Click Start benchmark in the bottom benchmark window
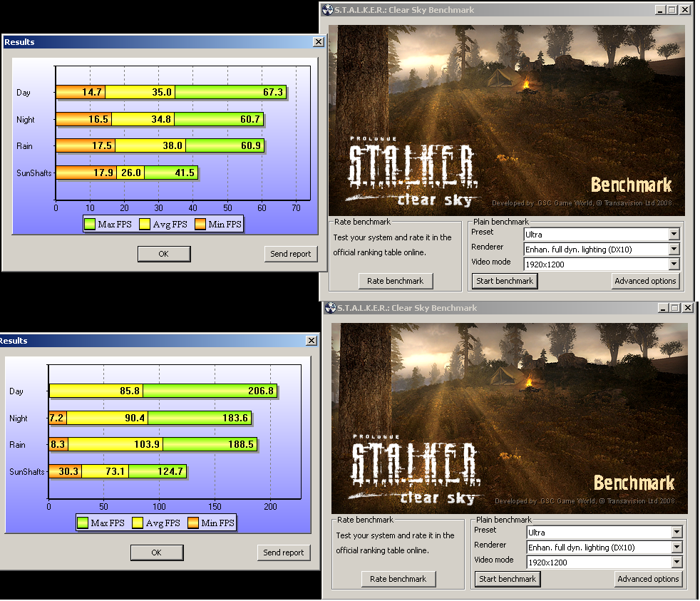This screenshot has width=700, height=601. pos(507,579)
